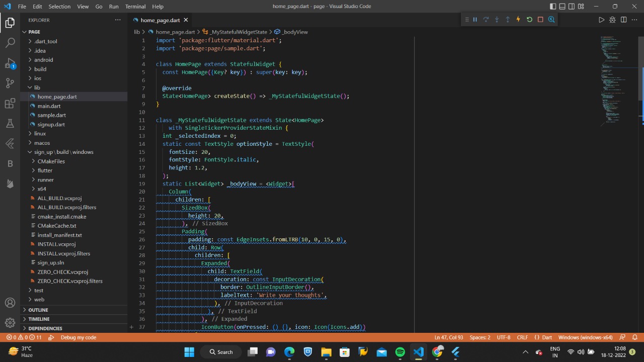Expand the android folder
644x362 pixels.
click(x=43, y=60)
